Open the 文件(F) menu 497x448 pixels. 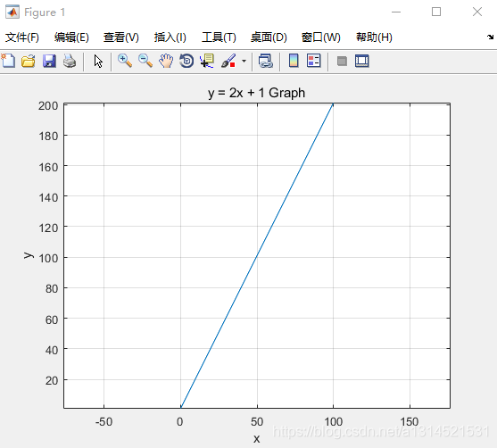(x=22, y=37)
